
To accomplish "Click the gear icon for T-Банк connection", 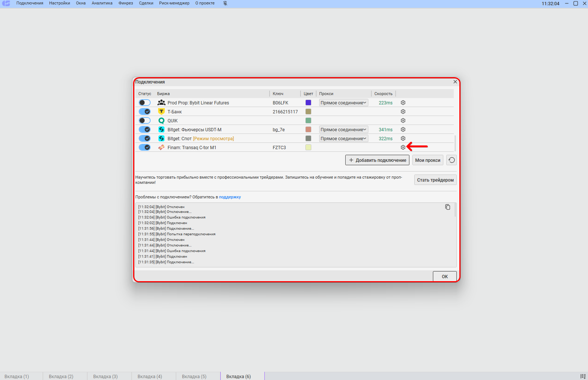I will (x=403, y=112).
